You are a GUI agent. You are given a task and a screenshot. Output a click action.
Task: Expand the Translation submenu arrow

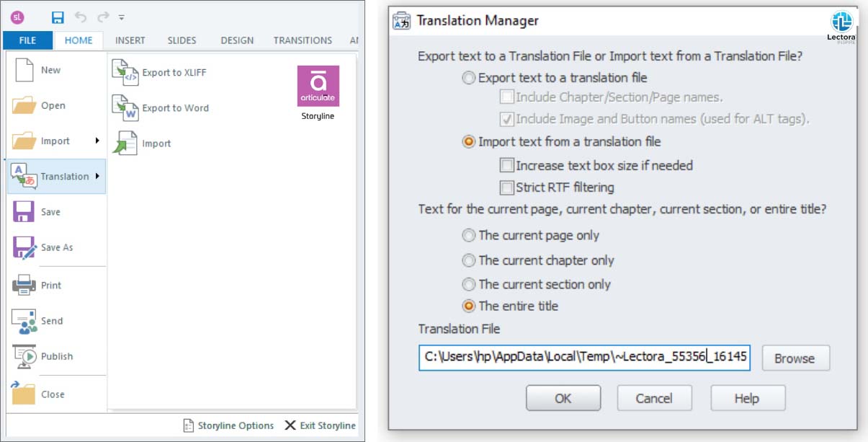point(97,176)
